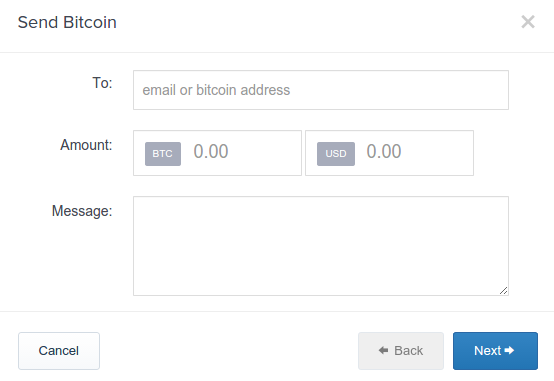This screenshot has width=554, height=381.
Task: Close the Send Bitcoin dialog with X
Action: pyautogui.click(x=528, y=22)
